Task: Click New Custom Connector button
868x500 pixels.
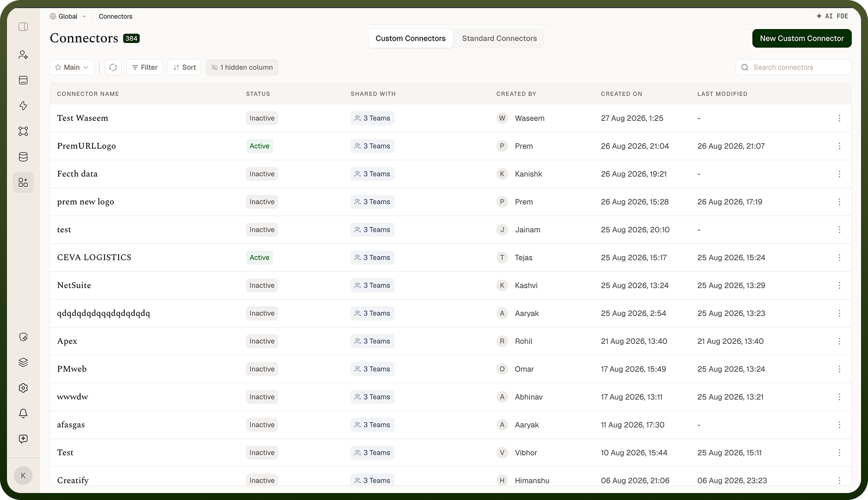Action: coord(802,38)
